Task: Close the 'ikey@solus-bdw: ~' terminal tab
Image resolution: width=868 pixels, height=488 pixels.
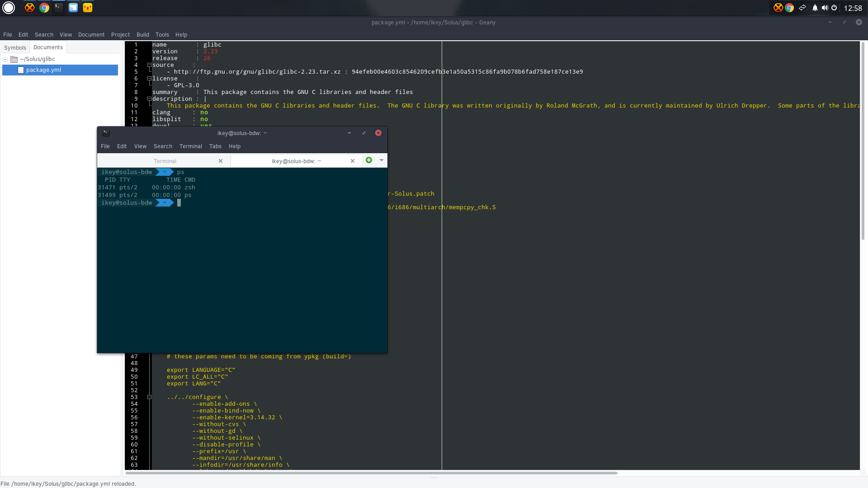Action: pyautogui.click(x=353, y=161)
